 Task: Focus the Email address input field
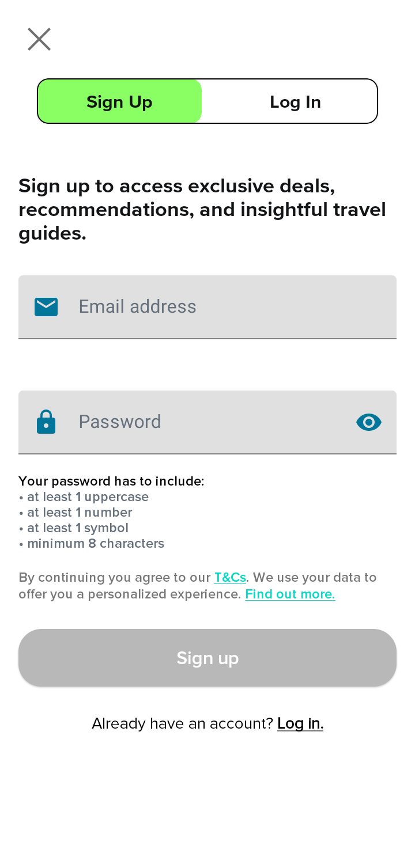coord(207,307)
